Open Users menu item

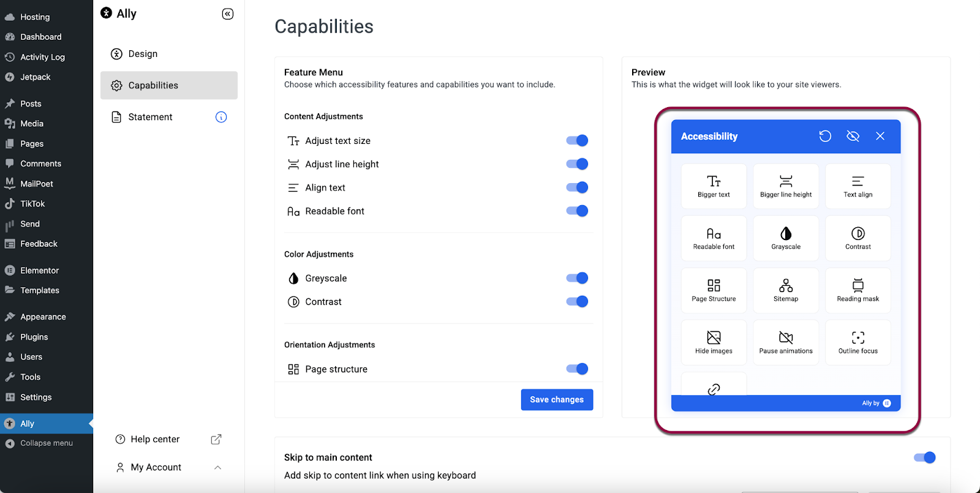click(x=47, y=357)
